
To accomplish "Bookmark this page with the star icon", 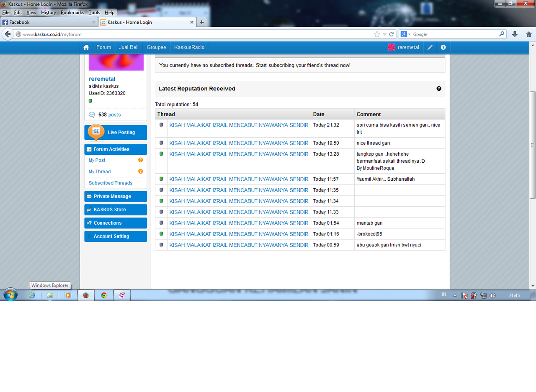I will click(377, 34).
